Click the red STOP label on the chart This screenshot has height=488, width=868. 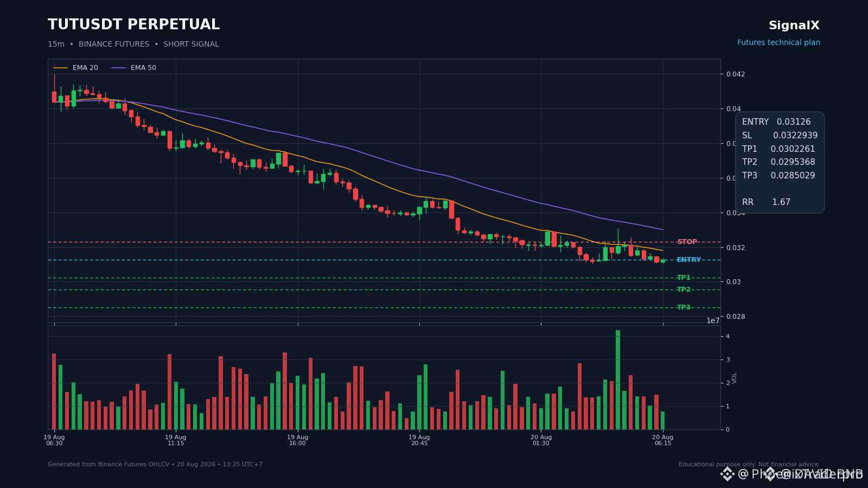[687, 242]
